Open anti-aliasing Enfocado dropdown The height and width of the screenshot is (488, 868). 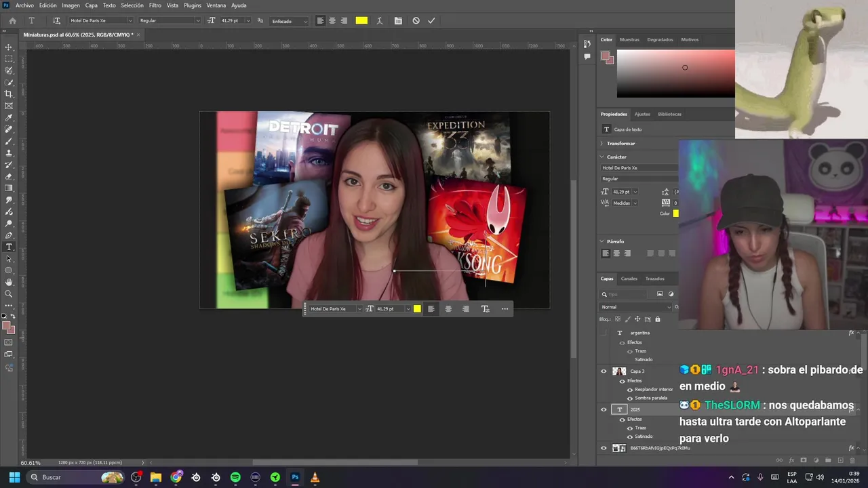(289, 21)
